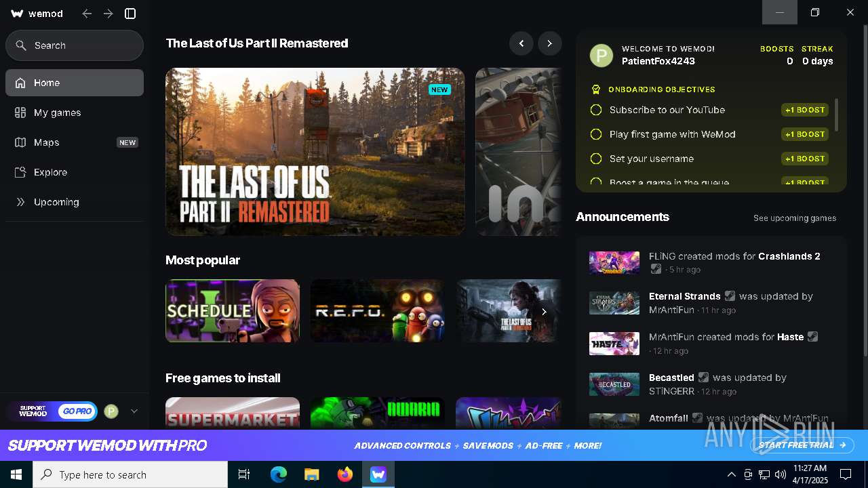Image resolution: width=868 pixels, height=488 pixels.
Task: Open the green free game card
Action: click(x=378, y=413)
